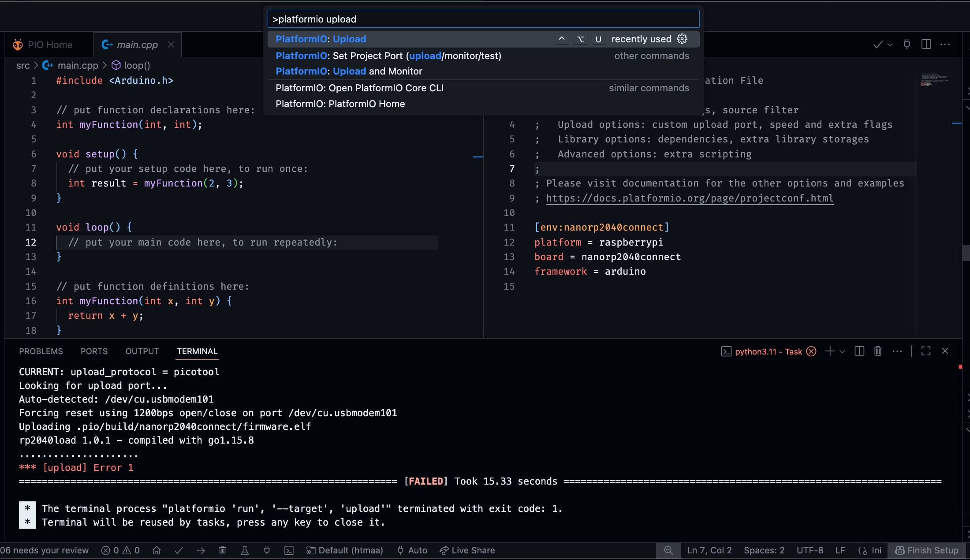Expand the build checkmark dropdown in editor toolbar
Image resolution: width=970 pixels, height=560 pixels.
(890, 45)
